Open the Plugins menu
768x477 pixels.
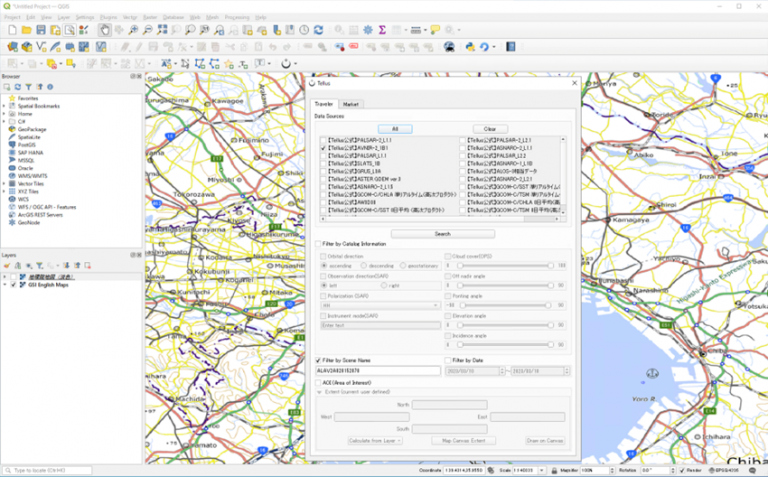(x=108, y=17)
